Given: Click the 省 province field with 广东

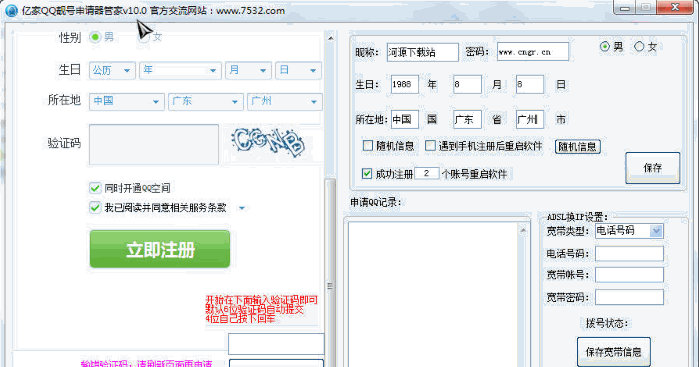Looking at the screenshot, I should click(x=467, y=120).
